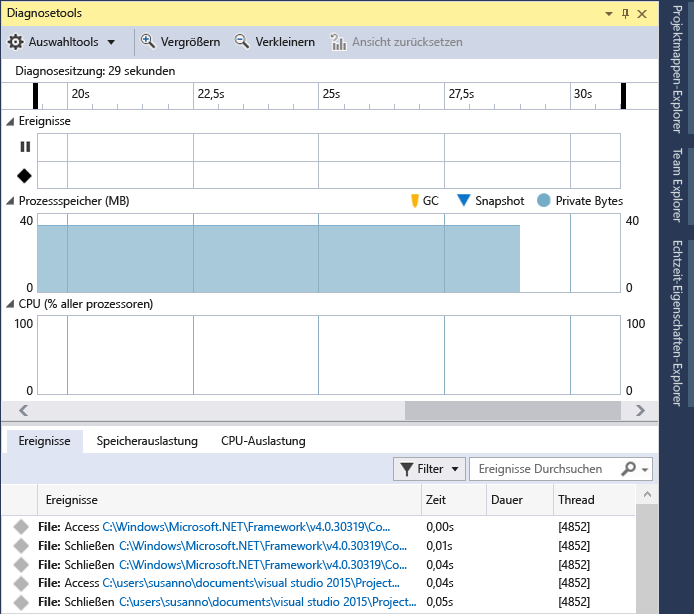Image resolution: width=694 pixels, height=614 pixels.
Task: Click the black diamond IntelliTrace events icon
Action: 24,176
